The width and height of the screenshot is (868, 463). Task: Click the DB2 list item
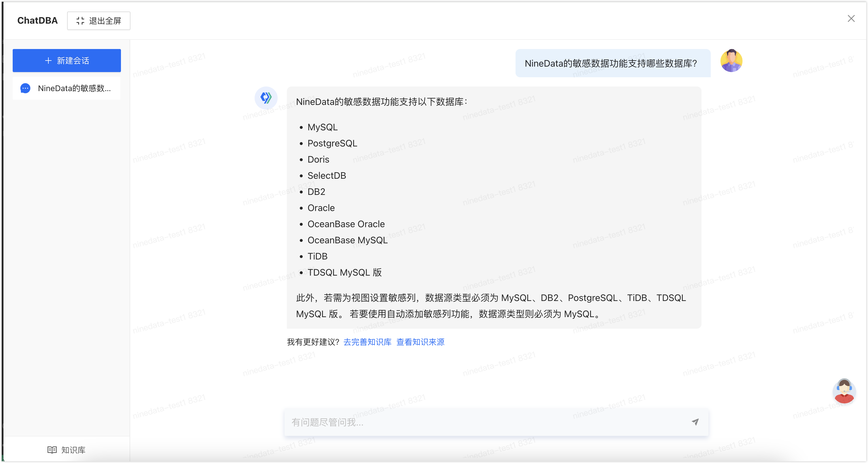coord(316,192)
